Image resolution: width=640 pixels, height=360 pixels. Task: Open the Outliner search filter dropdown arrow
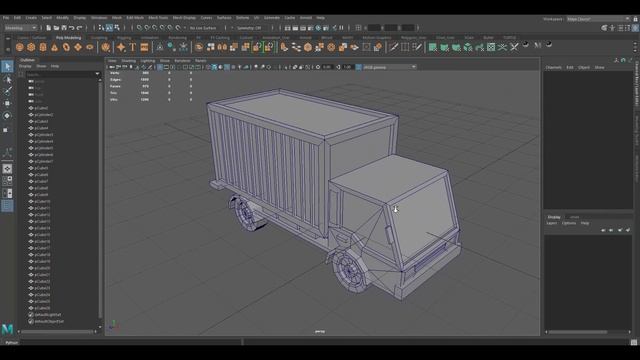pyautogui.click(x=97, y=74)
